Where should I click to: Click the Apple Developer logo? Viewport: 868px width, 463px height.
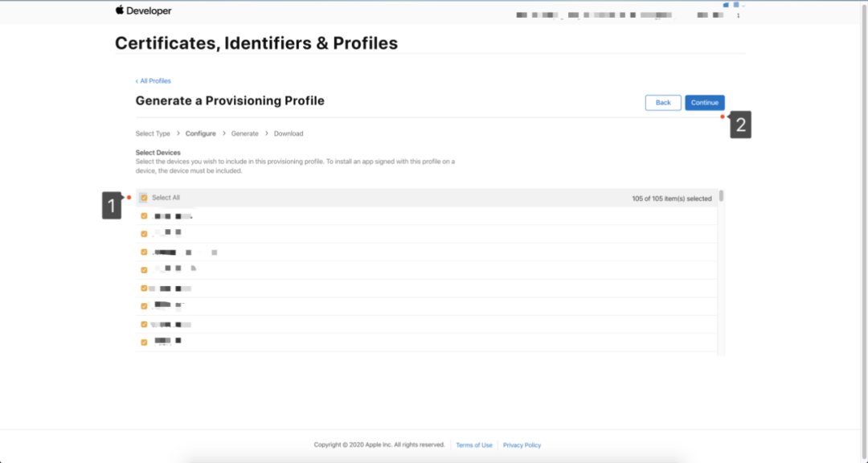coord(143,11)
